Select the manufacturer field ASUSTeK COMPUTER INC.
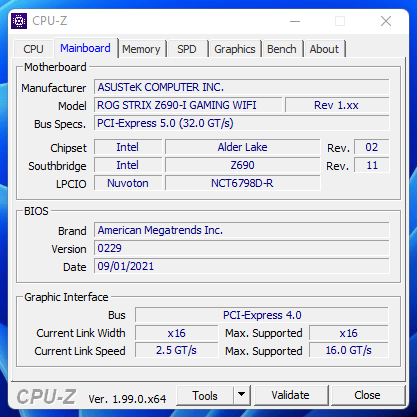This screenshot has width=417, height=417. (x=242, y=87)
